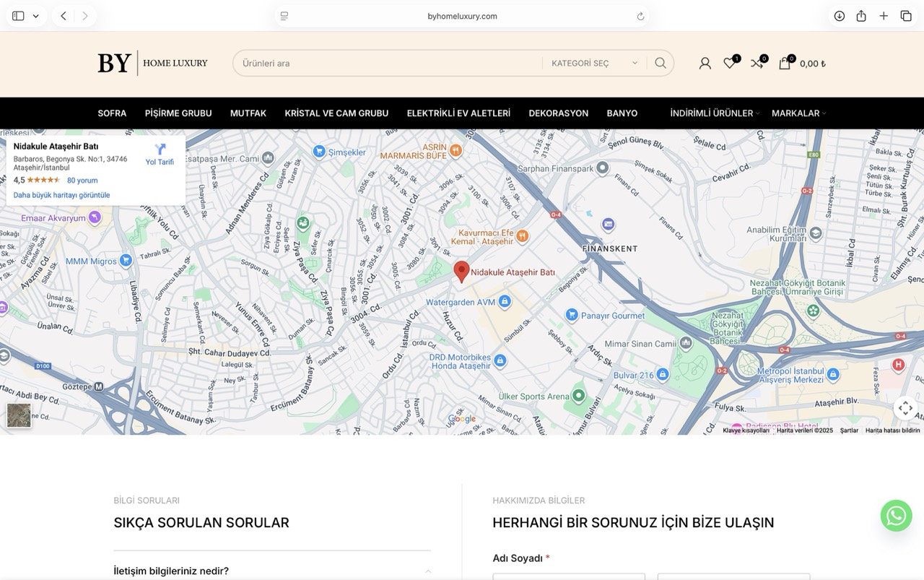
Task: Click Yol Tarifi directions icon
Action: (160, 150)
